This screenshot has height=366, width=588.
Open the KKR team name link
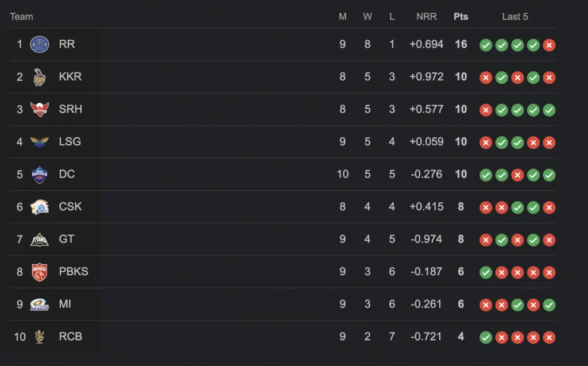tap(70, 76)
